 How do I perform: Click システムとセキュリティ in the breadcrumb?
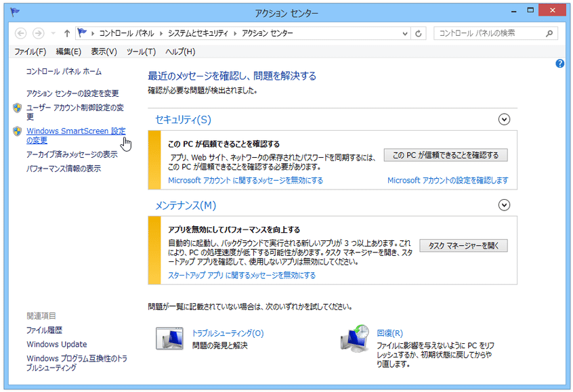pyautogui.click(x=198, y=34)
